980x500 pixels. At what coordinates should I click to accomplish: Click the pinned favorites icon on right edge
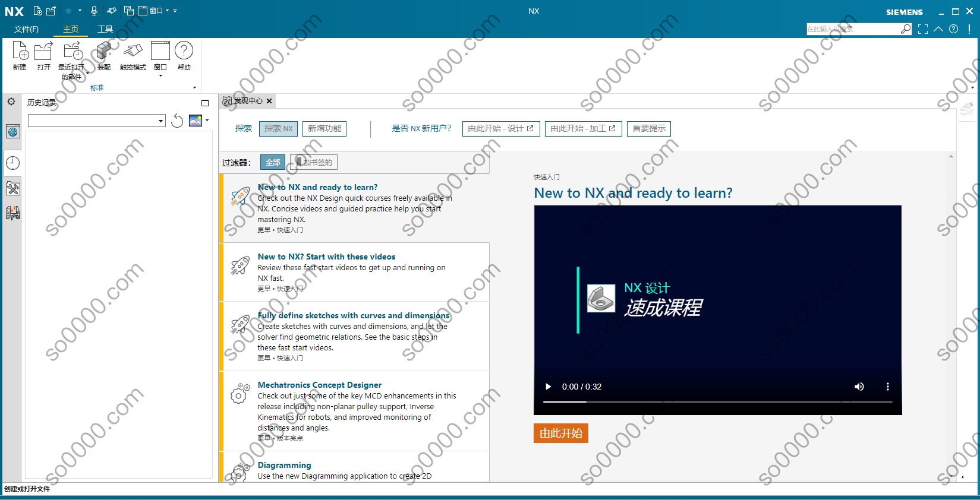[x=967, y=109]
